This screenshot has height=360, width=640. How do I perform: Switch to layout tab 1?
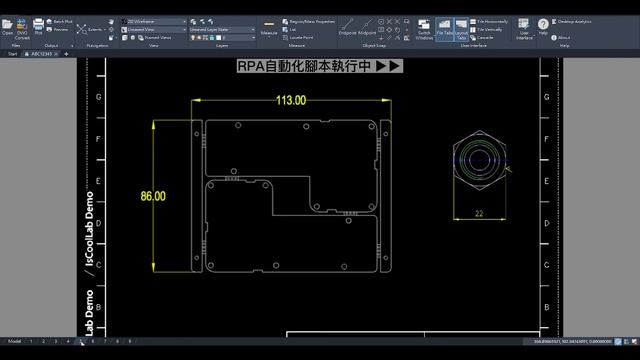click(x=31, y=341)
